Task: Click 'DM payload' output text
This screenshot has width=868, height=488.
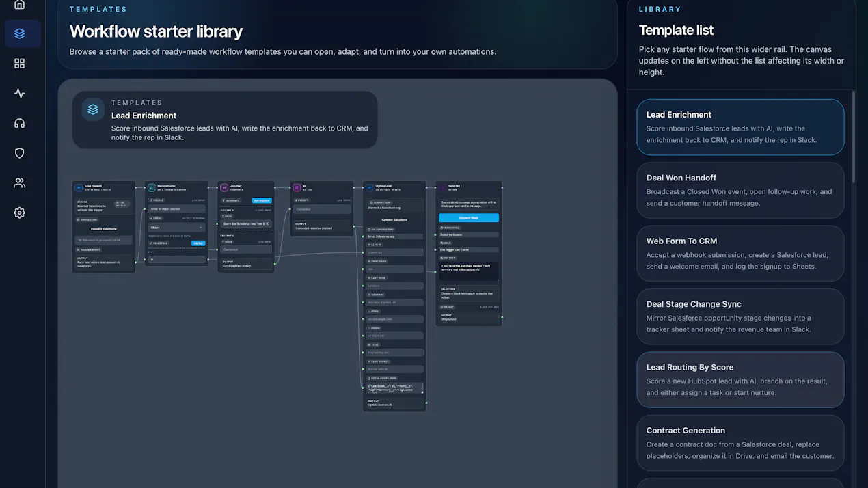Action: pyautogui.click(x=448, y=319)
